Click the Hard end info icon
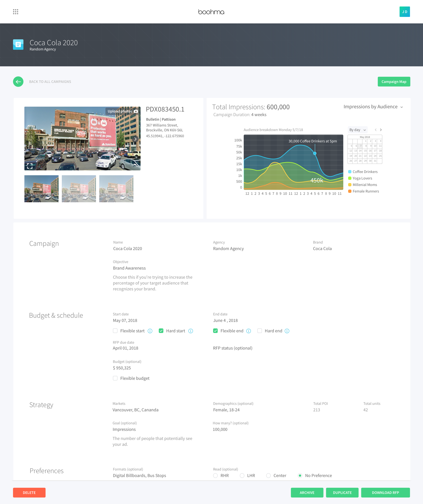Image resolution: width=423 pixels, height=504 pixels. click(x=287, y=331)
